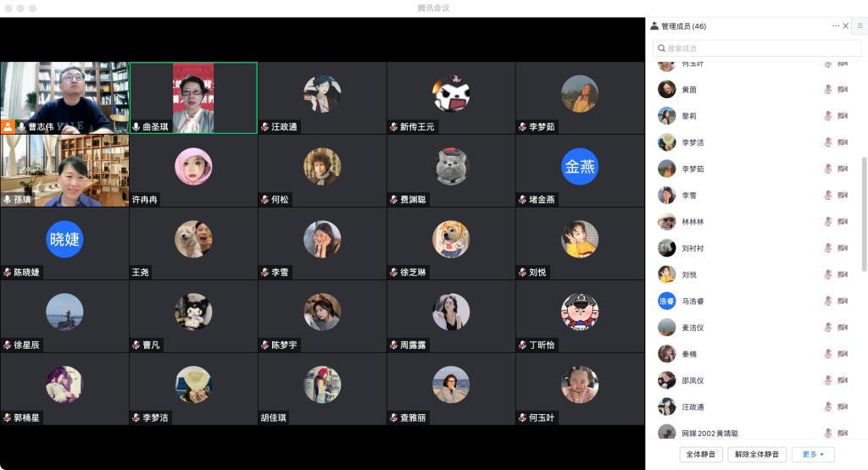Image resolution: width=868 pixels, height=470 pixels.
Task: Click the orange host icon on 曹志伟's video
Action: pos(8,127)
